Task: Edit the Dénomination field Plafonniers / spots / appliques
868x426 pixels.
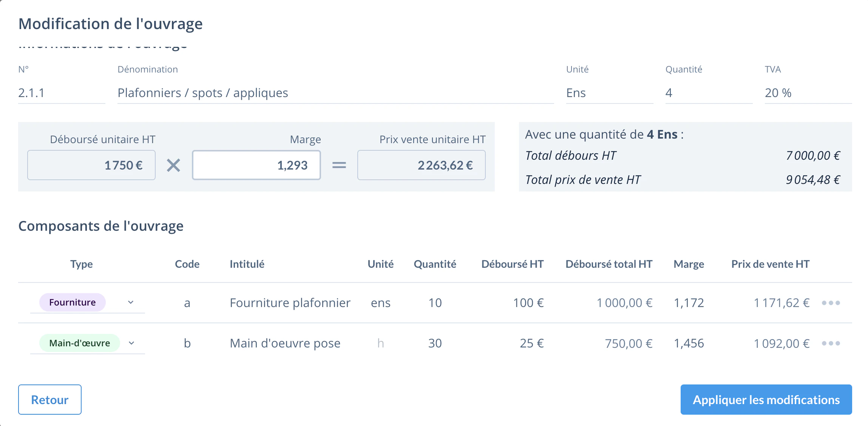Action: pyautogui.click(x=336, y=93)
